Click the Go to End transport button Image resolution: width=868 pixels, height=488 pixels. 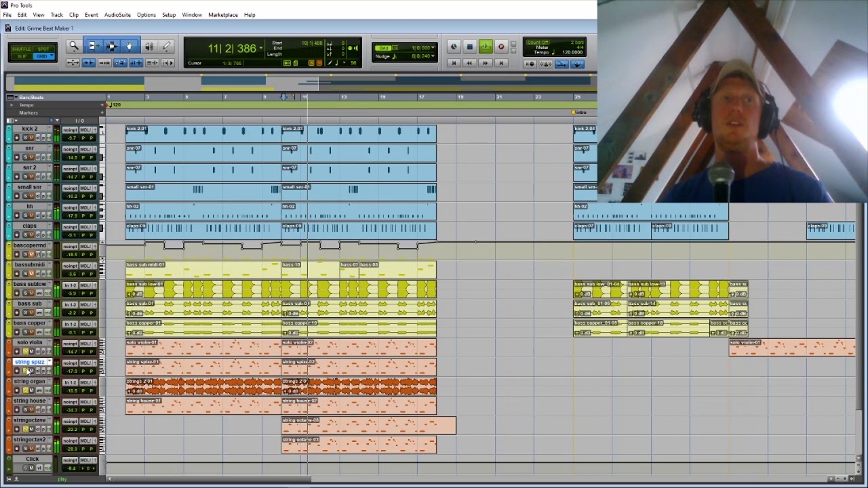(501, 63)
